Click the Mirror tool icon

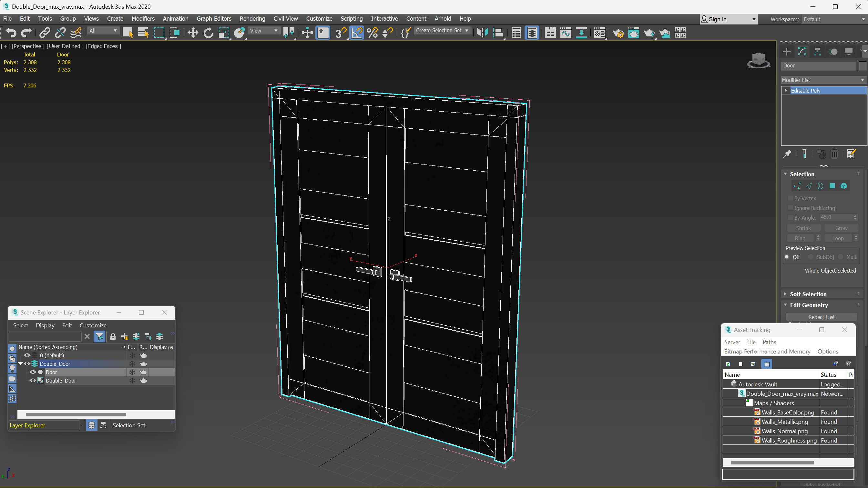[x=483, y=33]
